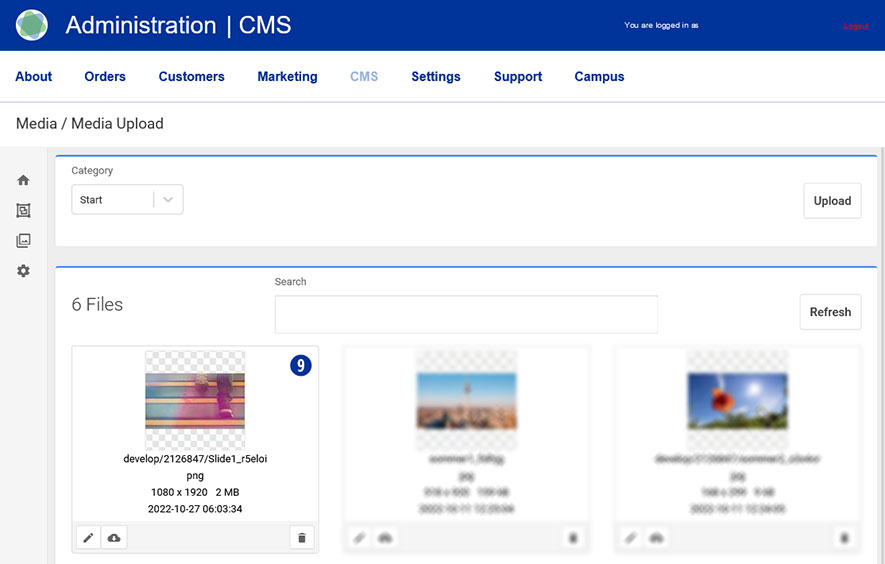Click the red Logout link
Screen dimensions: 885x564
(855, 26)
